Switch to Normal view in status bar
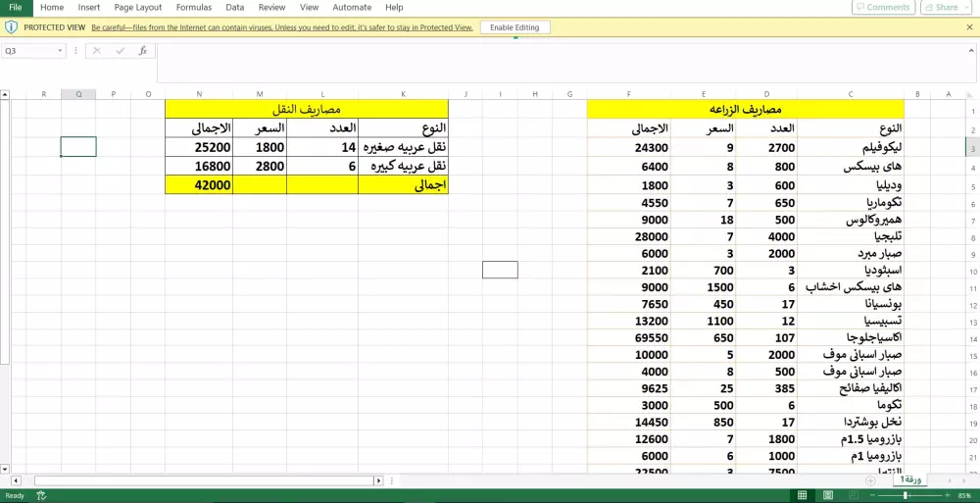The image size is (980, 503). point(802,495)
